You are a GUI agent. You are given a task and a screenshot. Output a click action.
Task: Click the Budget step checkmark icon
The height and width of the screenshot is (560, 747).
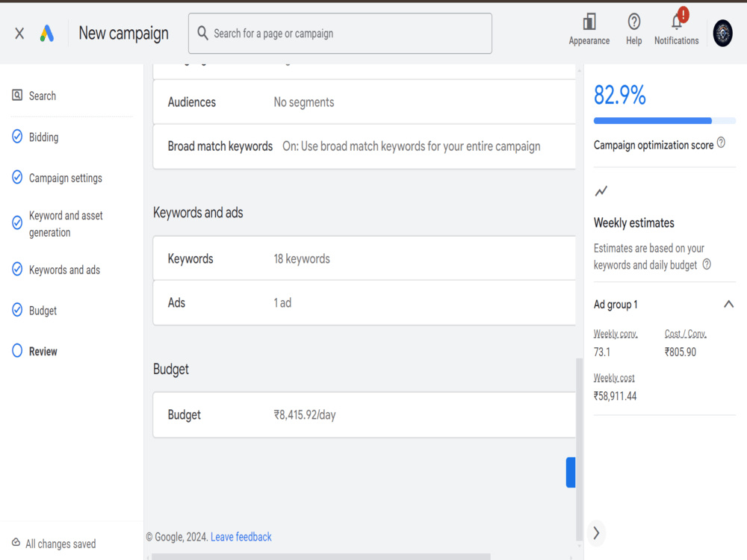click(17, 310)
